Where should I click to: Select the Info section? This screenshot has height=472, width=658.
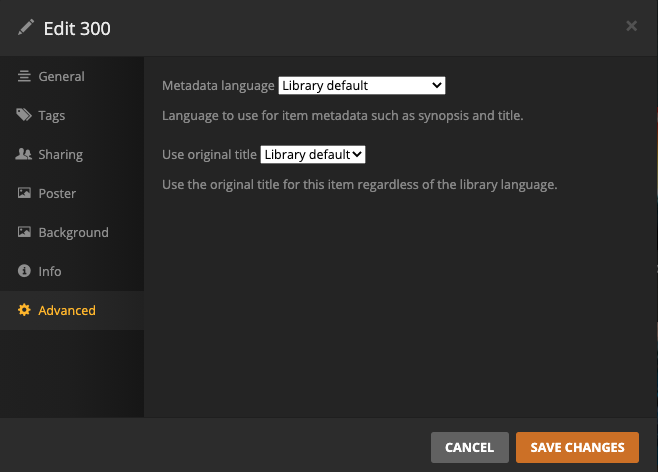72,271
